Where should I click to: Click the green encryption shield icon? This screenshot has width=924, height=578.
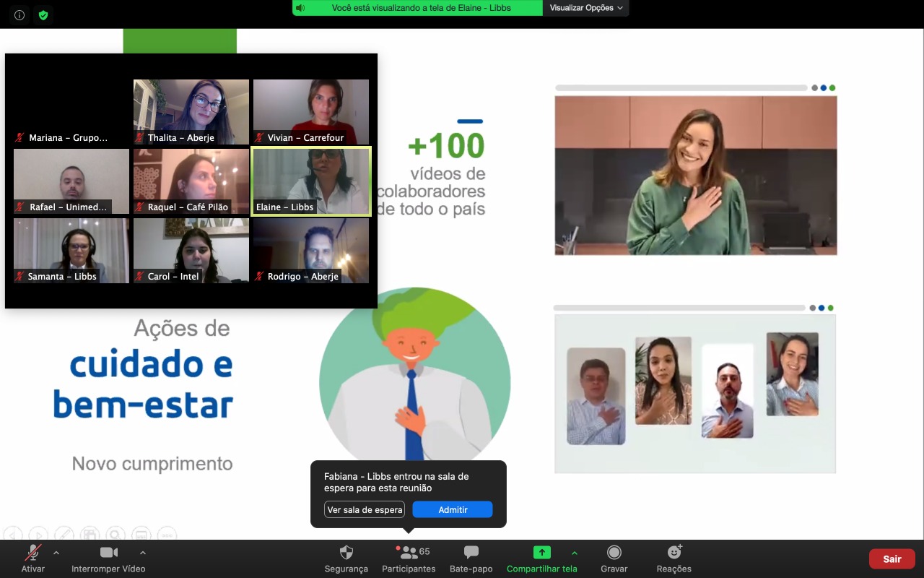[43, 15]
